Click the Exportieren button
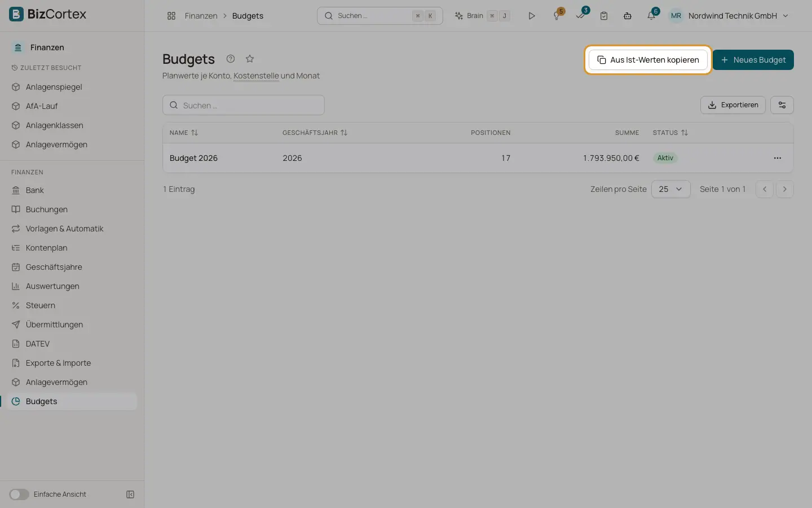 [x=733, y=105]
